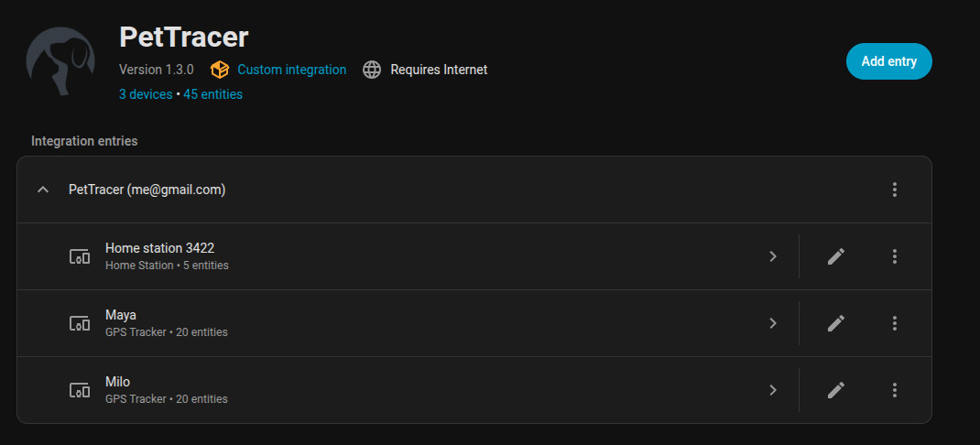Open the PetTracer entry three-dot menu
Viewport: 980px width, 445px height.
coord(895,190)
